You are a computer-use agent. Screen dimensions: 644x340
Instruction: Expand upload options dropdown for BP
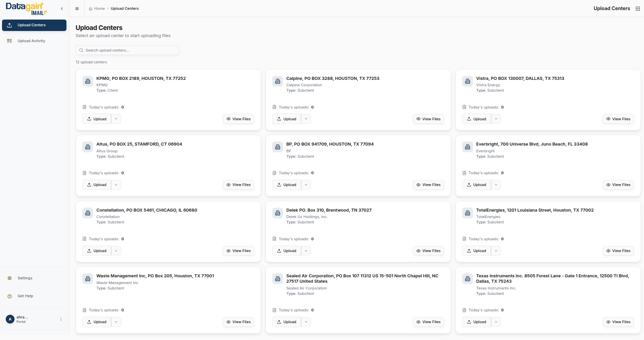pos(306,185)
